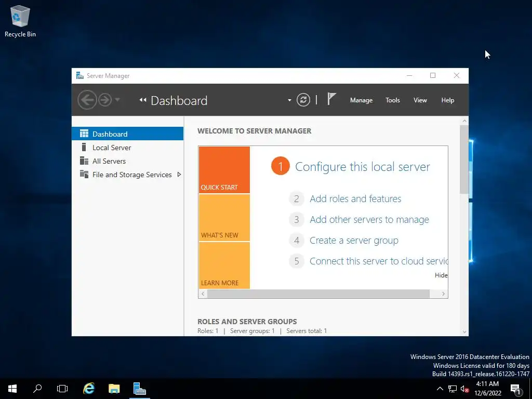Click the File and Storage Services icon

(84, 174)
